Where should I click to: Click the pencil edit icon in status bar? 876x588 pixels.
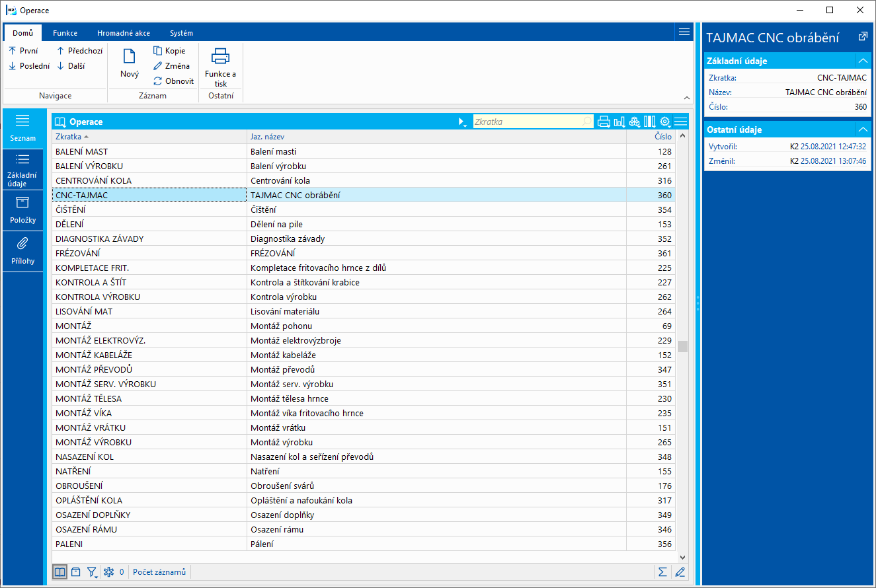[x=679, y=572]
